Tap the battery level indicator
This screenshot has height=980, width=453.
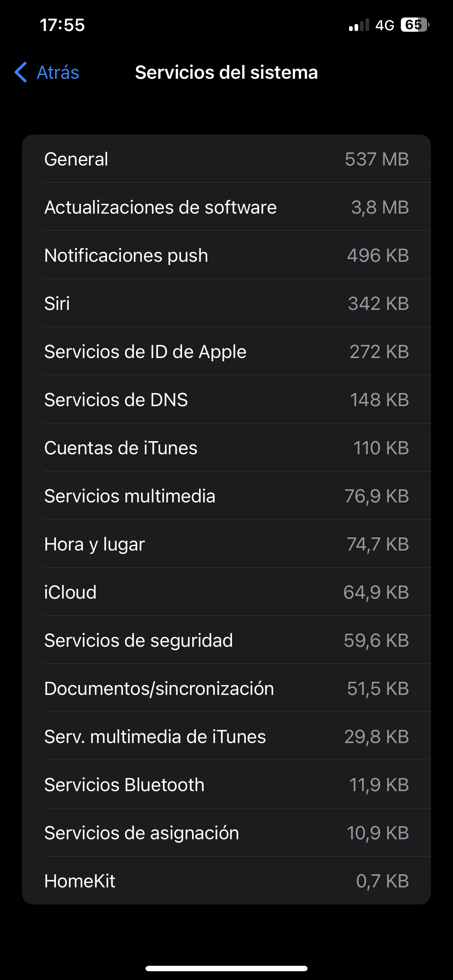414,25
